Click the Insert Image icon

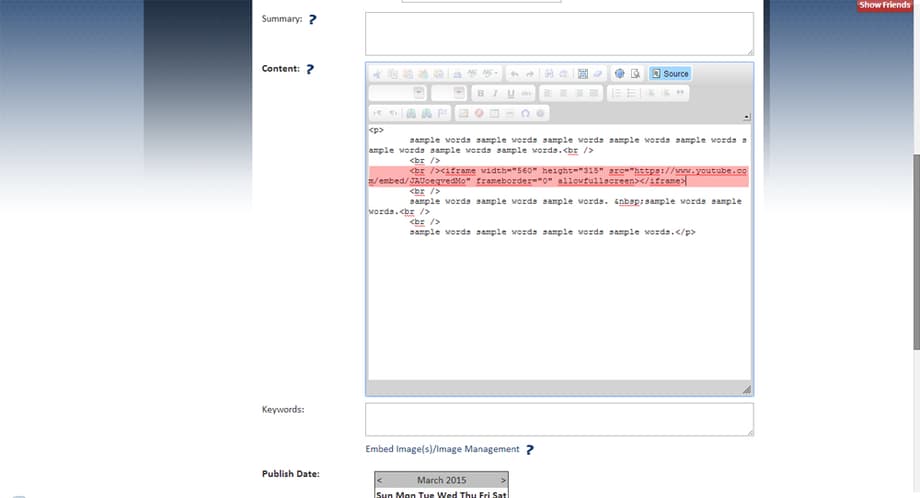coord(464,113)
